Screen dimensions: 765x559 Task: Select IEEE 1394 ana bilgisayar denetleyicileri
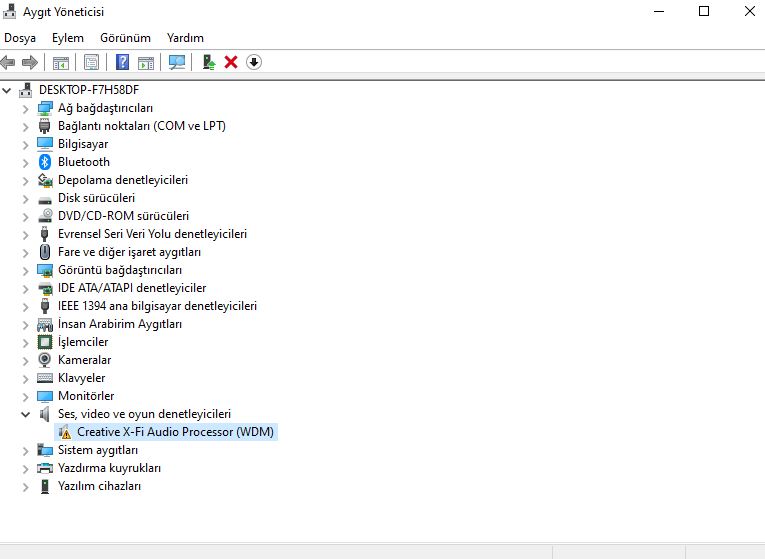point(157,306)
